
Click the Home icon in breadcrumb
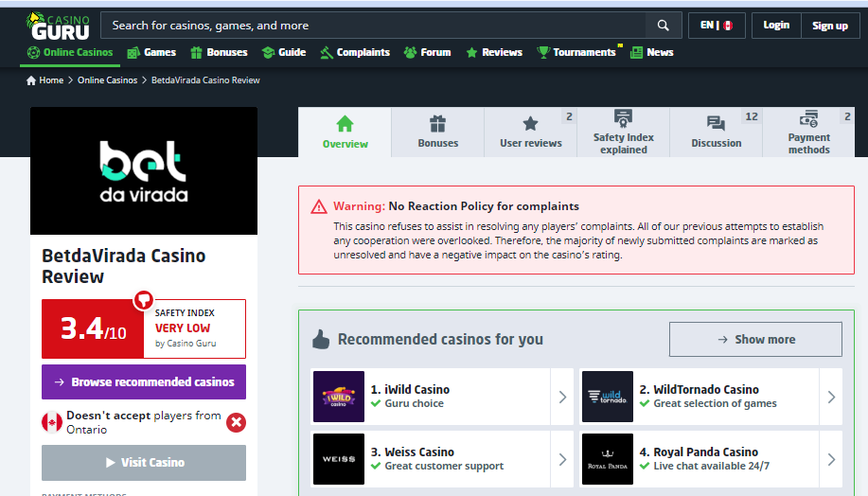31,80
